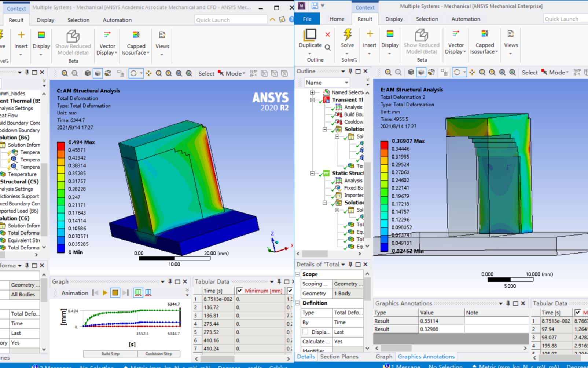
Task: Select Pan tool in right graphics toolbar
Action: pyautogui.click(x=472, y=72)
